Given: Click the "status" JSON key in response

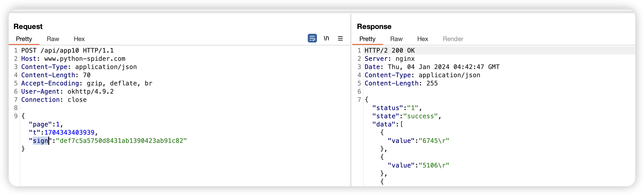Looking at the screenshot, I should tap(388, 108).
